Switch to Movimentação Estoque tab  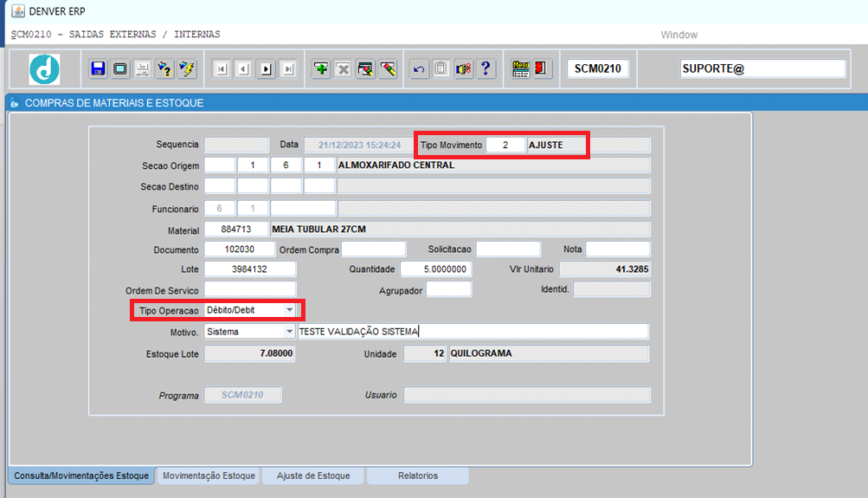coord(209,475)
